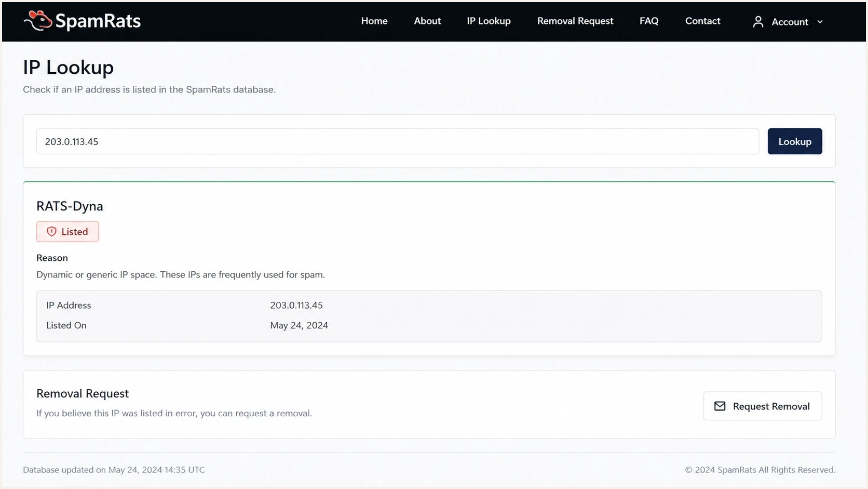
Task: Click the SpamRats brand name link
Action: [x=98, y=21]
